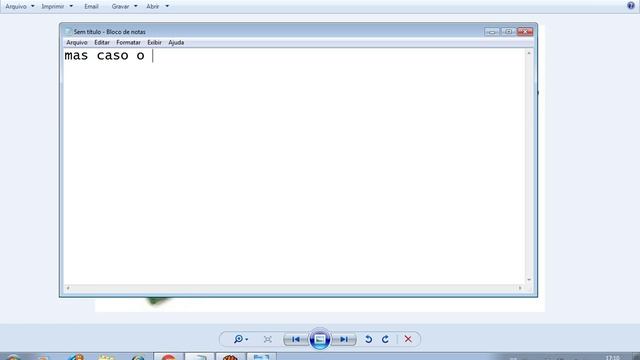Delete the image with the red X icon
Screen dimensions: 640x360
point(408,339)
